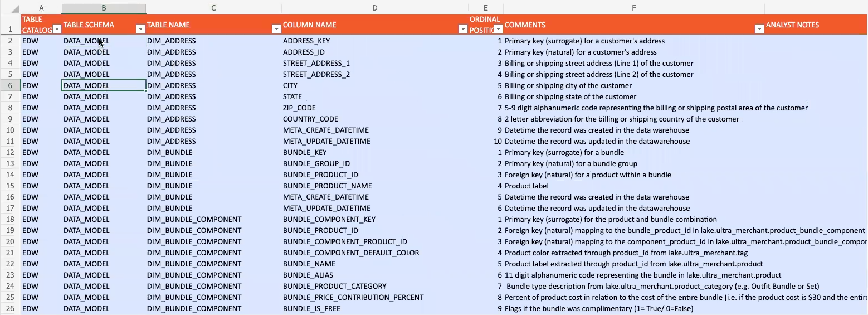Select the ZIP_CODE cell
Screen dimensions: 868x315
coord(375,108)
